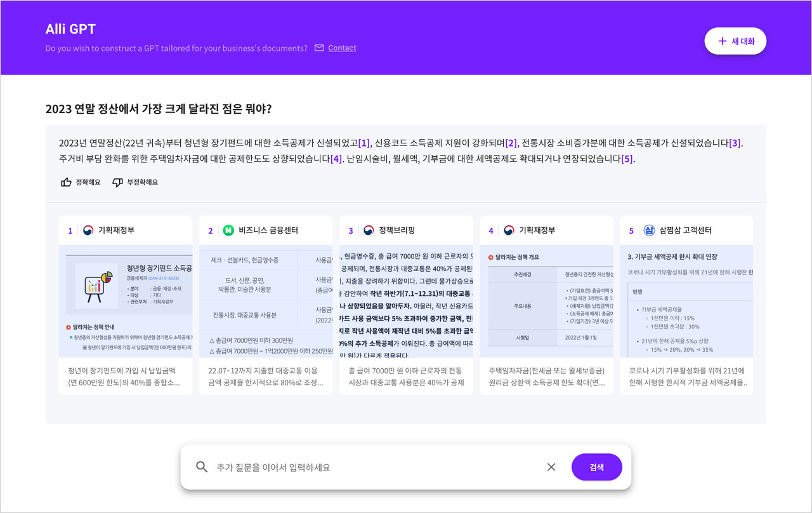The image size is (812, 513).
Task: Click the 검색 search button
Action: pyautogui.click(x=596, y=467)
